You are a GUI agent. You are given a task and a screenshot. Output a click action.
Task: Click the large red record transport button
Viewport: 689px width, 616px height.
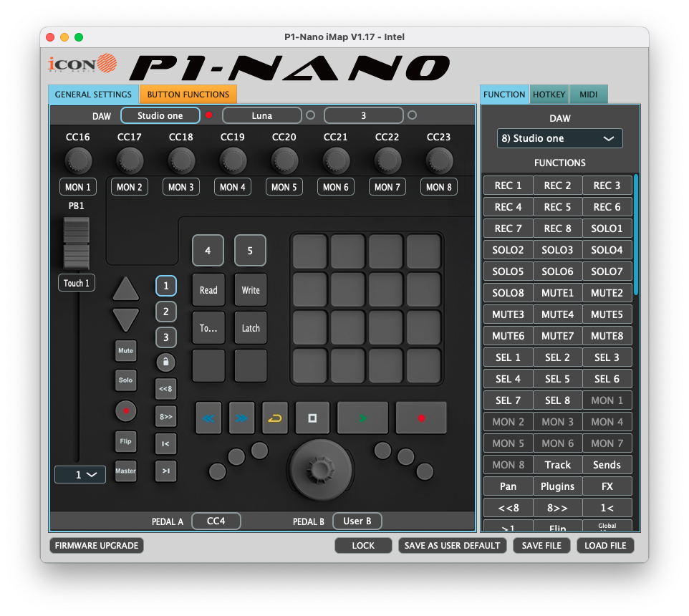(x=421, y=418)
